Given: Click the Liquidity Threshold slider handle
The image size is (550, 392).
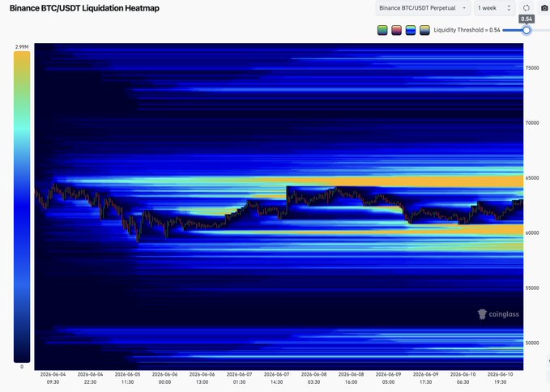Looking at the screenshot, I should 527,30.
